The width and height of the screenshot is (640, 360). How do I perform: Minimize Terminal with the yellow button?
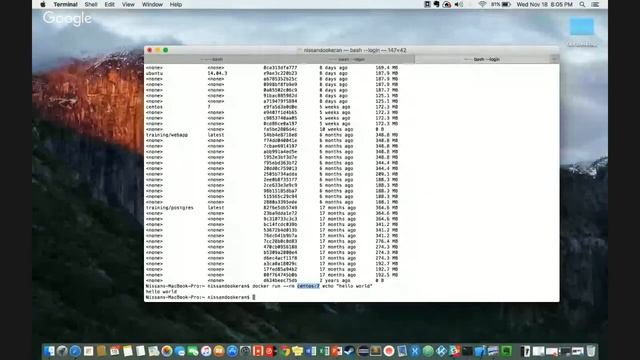click(158, 50)
